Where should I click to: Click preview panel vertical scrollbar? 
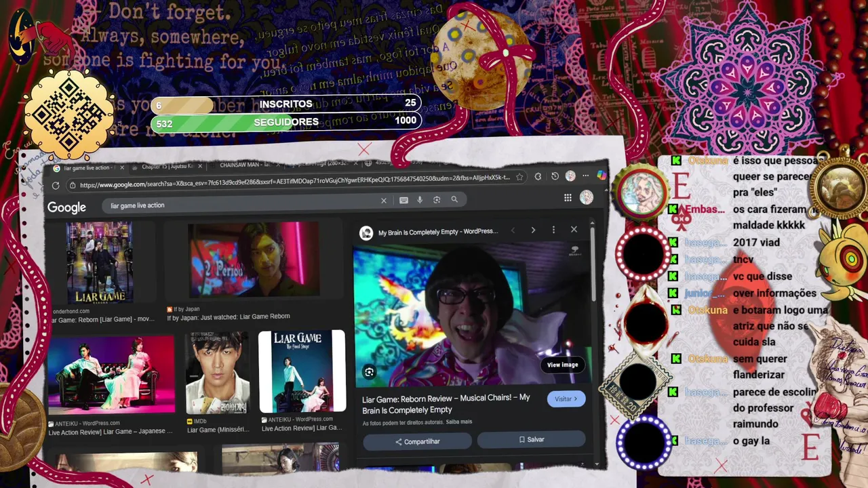pos(593,264)
